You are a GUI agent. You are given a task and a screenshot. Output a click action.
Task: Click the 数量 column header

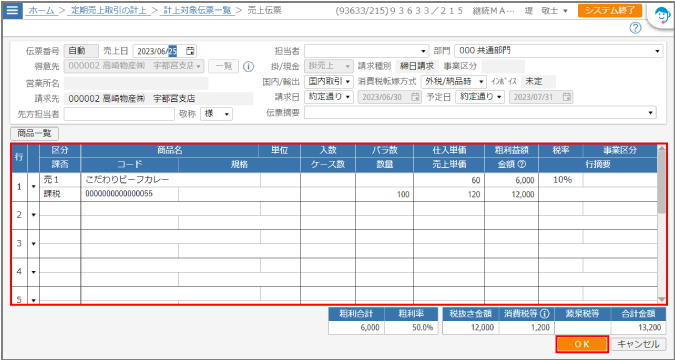384,164
